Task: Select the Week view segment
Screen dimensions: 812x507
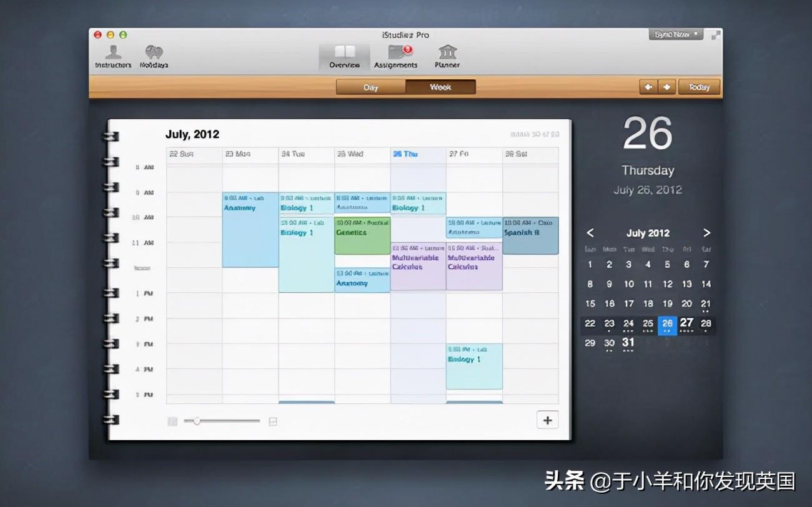Action: tap(440, 87)
